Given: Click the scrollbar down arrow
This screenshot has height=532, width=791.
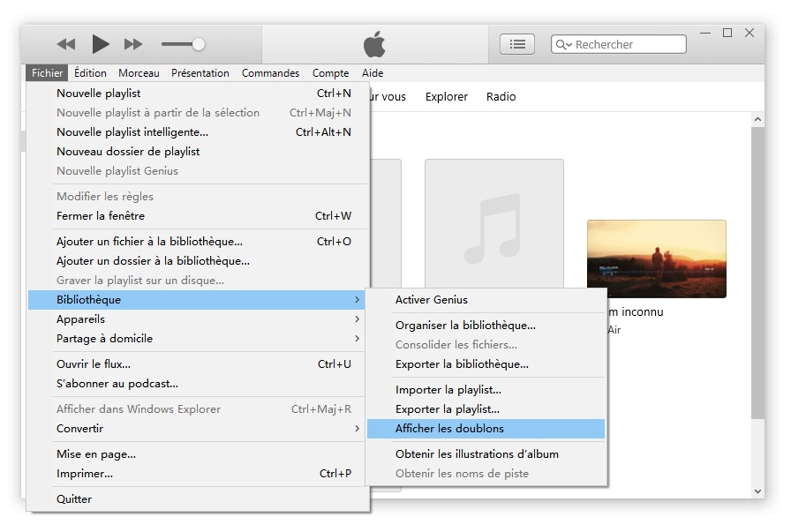Looking at the screenshot, I should coord(757,491).
